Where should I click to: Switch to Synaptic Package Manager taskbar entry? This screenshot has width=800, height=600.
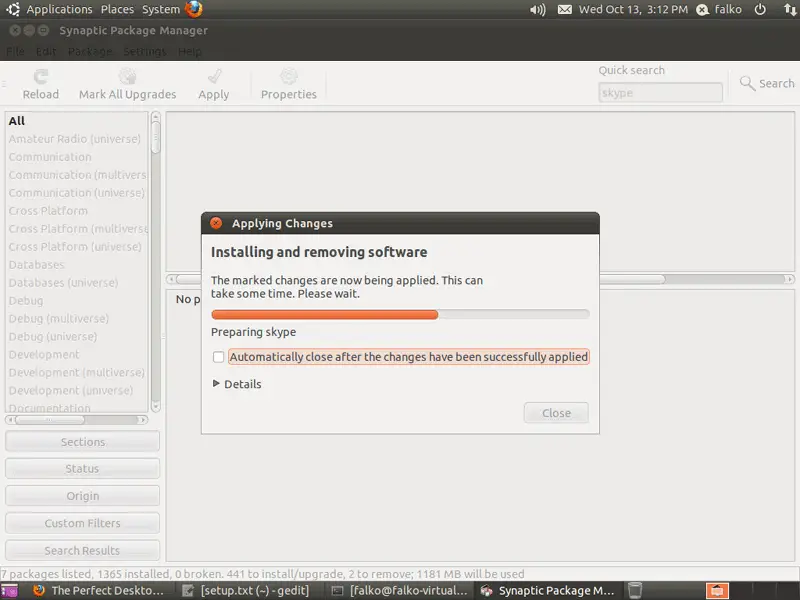[548, 591]
